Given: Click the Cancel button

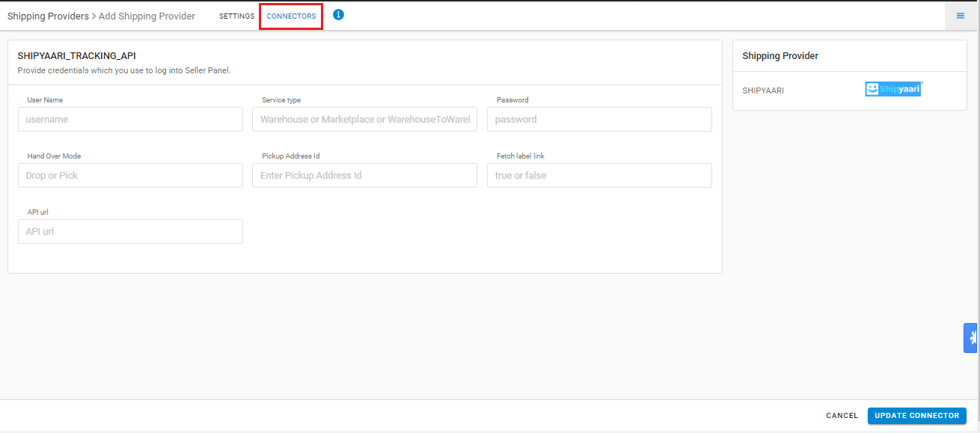Looking at the screenshot, I should click(842, 416).
